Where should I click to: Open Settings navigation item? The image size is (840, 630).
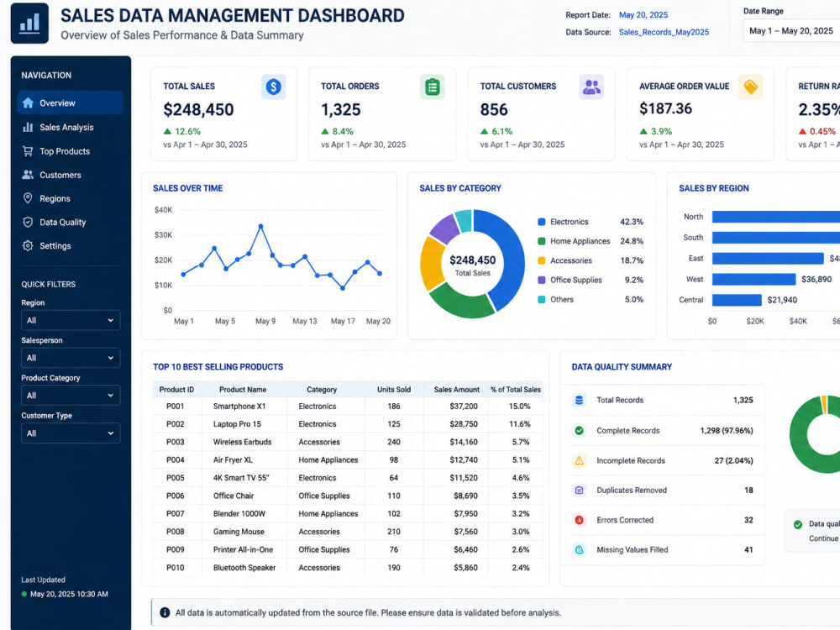pyautogui.click(x=71, y=245)
